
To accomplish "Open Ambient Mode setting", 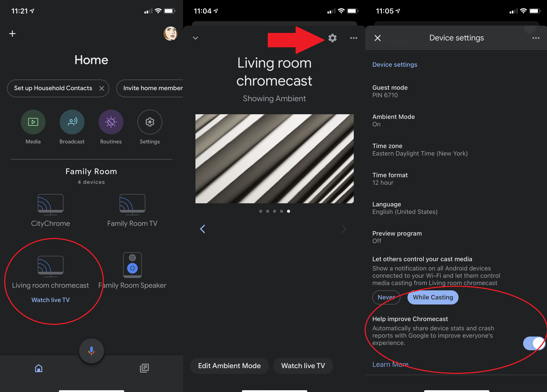I will point(456,121).
